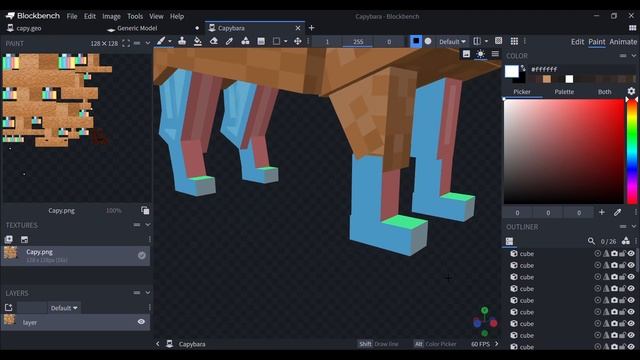
Task: Select the Eraser tool
Action: coord(213,41)
